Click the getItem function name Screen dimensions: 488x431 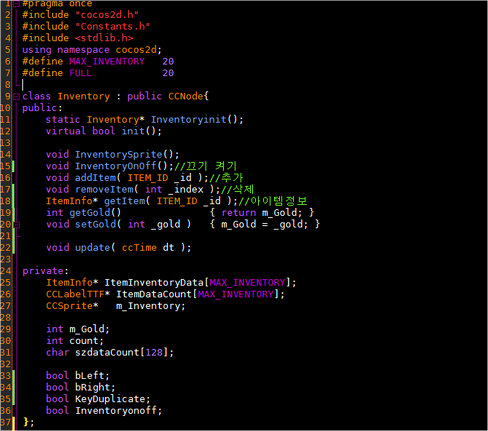click(124, 201)
